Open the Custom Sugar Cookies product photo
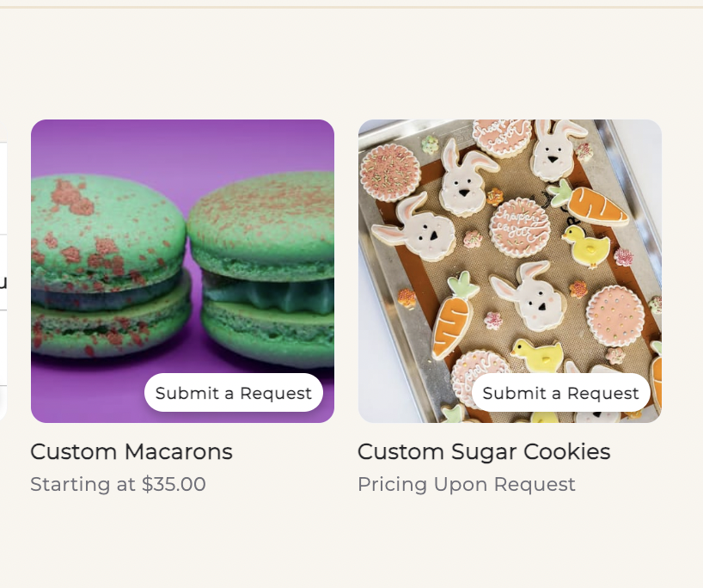This screenshot has width=703, height=588. click(510, 271)
